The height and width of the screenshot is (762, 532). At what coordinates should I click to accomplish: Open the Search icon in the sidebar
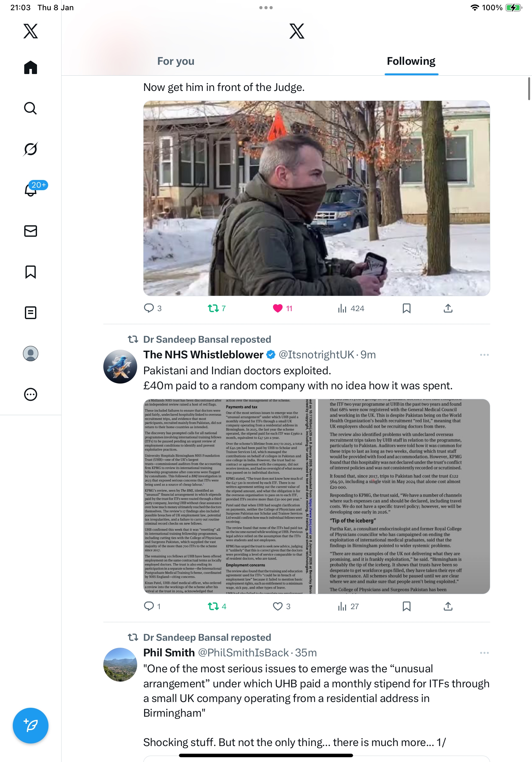(30, 108)
